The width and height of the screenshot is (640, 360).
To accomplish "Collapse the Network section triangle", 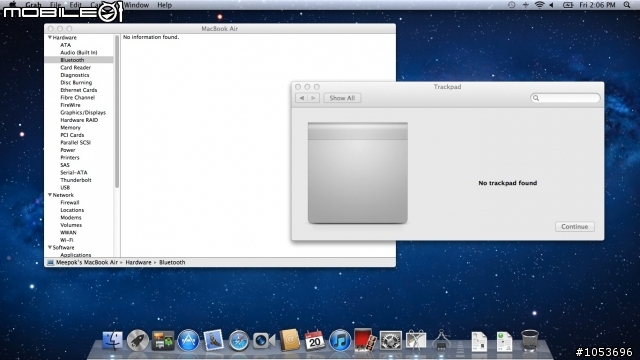I will click(50, 195).
